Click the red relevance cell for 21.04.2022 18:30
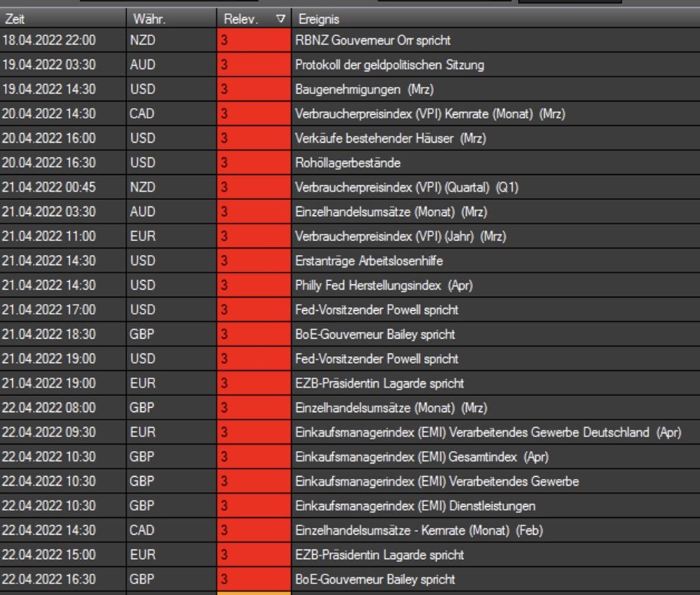The height and width of the screenshot is (595, 700). [x=254, y=334]
